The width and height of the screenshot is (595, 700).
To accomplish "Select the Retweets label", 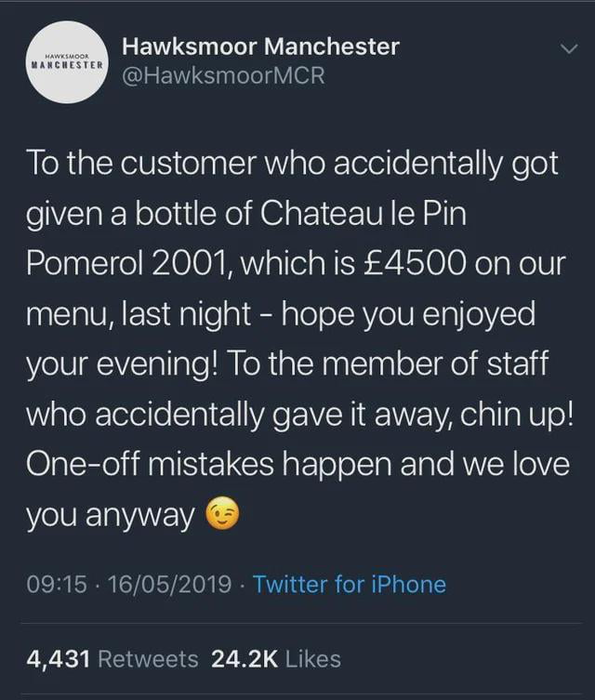I will click(x=148, y=658).
